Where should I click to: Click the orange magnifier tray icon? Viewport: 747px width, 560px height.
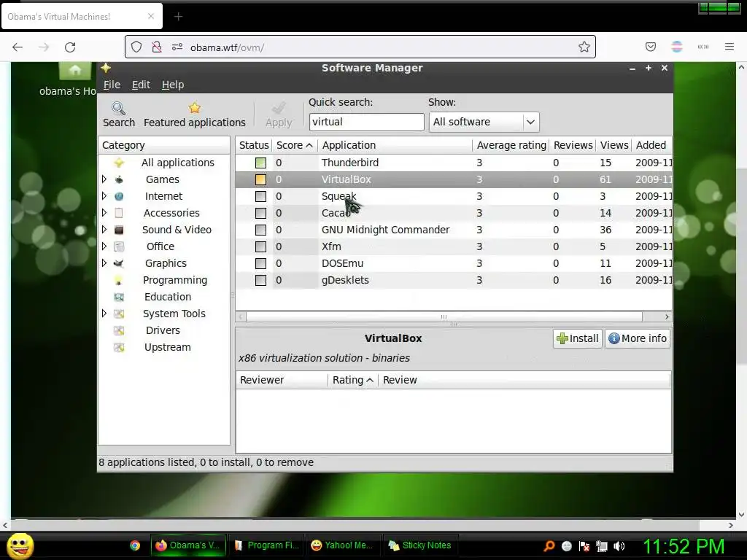tap(549, 546)
